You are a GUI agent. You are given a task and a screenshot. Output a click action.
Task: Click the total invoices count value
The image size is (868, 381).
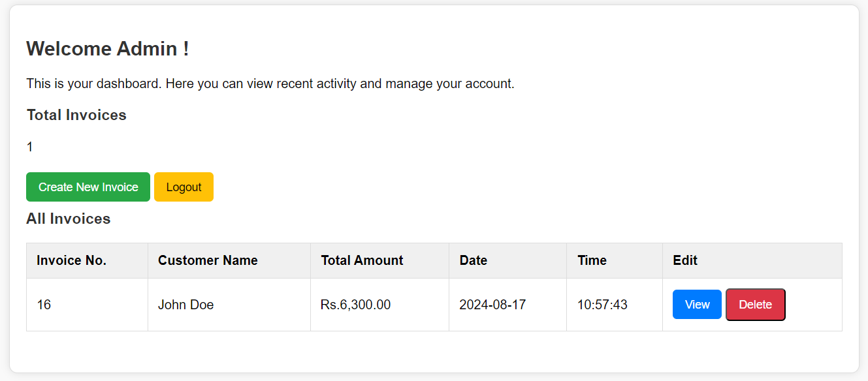coord(30,147)
